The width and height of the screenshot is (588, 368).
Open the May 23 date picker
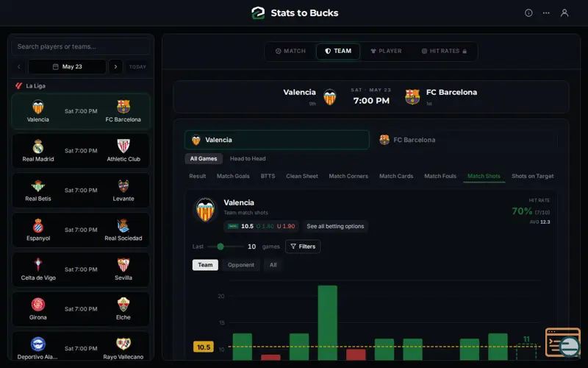coord(67,67)
